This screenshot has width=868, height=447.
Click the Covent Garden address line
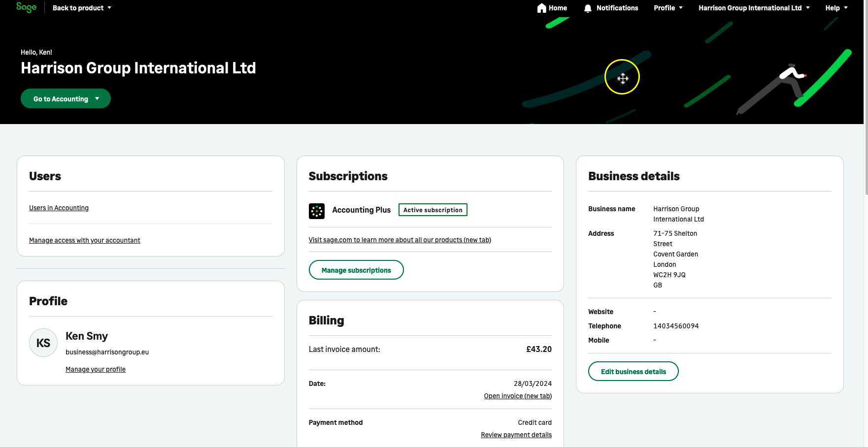676,254
